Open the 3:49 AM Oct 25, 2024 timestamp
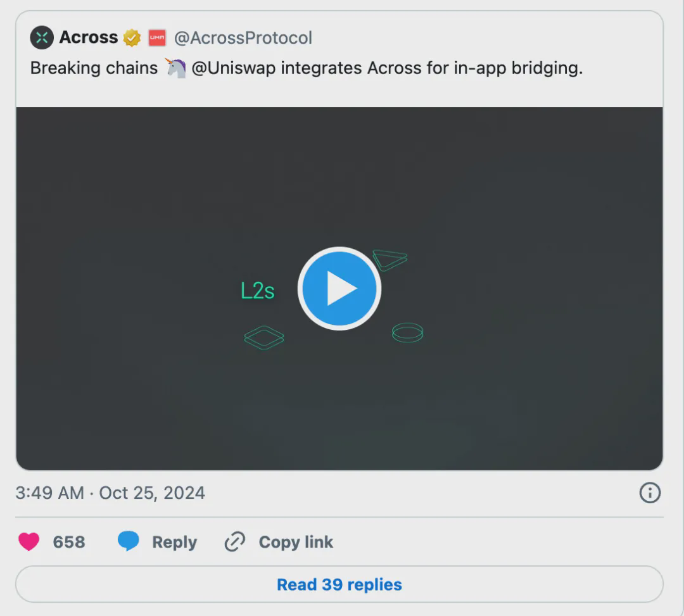The image size is (684, 616). click(x=110, y=493)
